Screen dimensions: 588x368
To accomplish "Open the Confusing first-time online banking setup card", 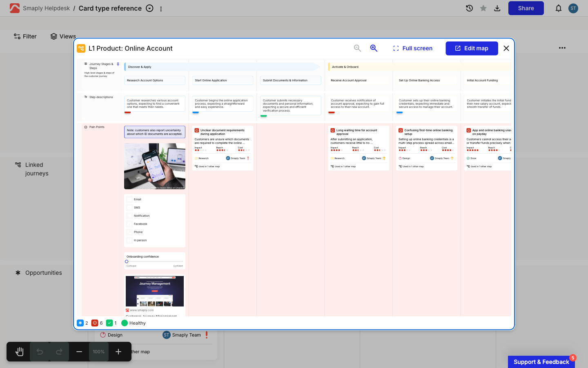I will tap(427, 148).
